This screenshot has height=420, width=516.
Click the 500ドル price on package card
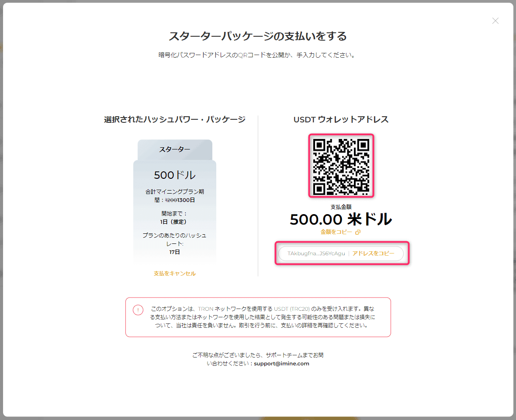pos(175,175)
